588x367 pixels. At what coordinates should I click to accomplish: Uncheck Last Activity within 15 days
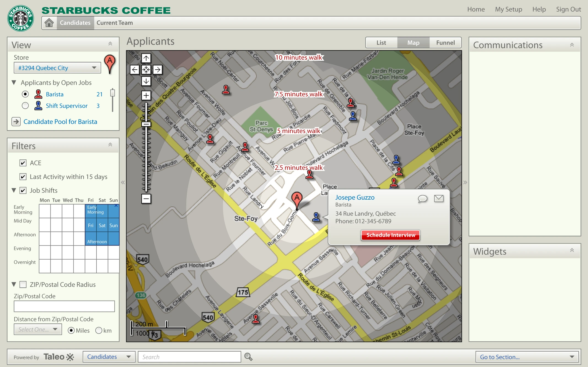pos(23,177)
